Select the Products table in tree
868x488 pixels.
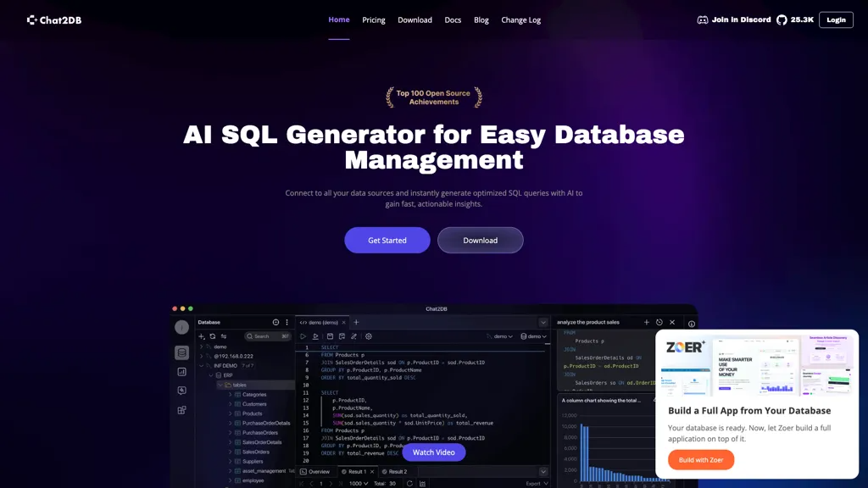(x=252, y=413)
